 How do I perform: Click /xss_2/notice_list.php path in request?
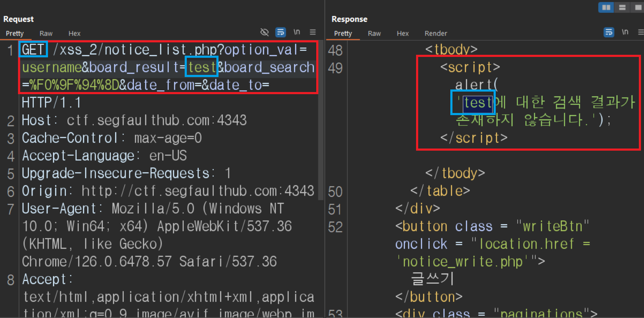tap(135, 50)
